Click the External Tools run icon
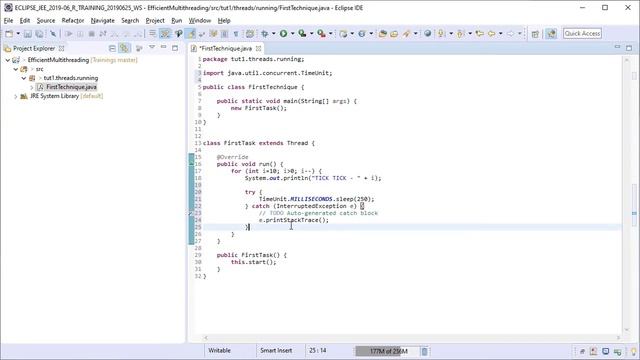Viewport: 640px width, 360px height. click(x=321, y=33)
